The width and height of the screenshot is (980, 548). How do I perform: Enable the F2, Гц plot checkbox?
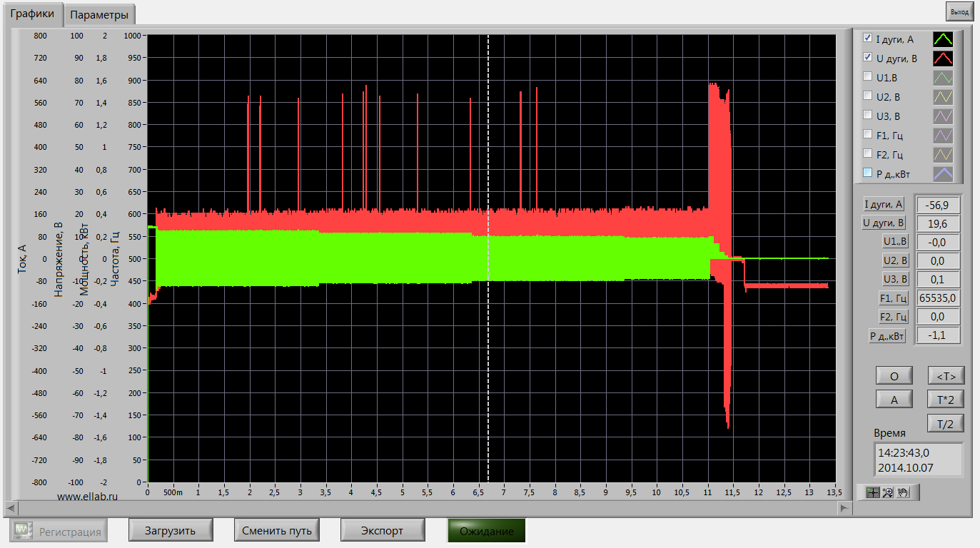pos(867,153)
